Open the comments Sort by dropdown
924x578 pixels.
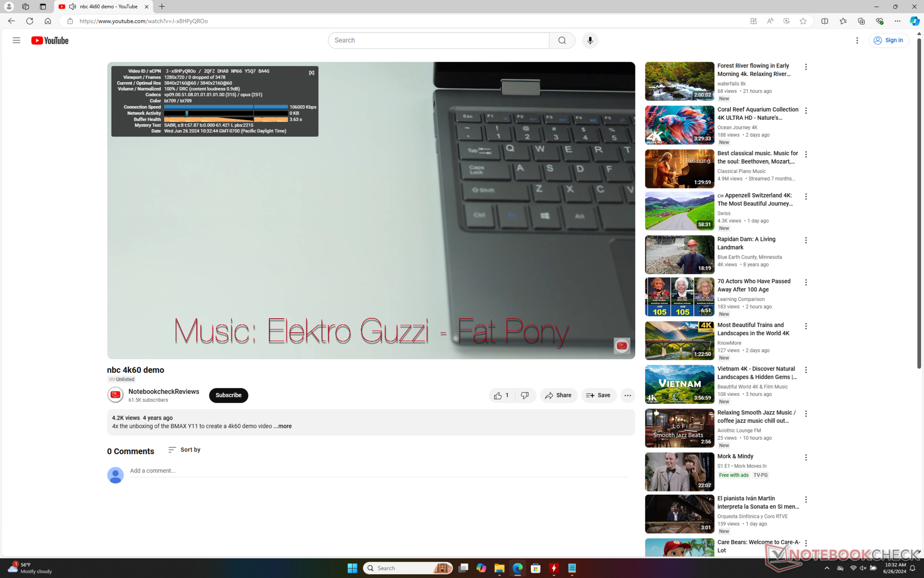tap(184, 450)
